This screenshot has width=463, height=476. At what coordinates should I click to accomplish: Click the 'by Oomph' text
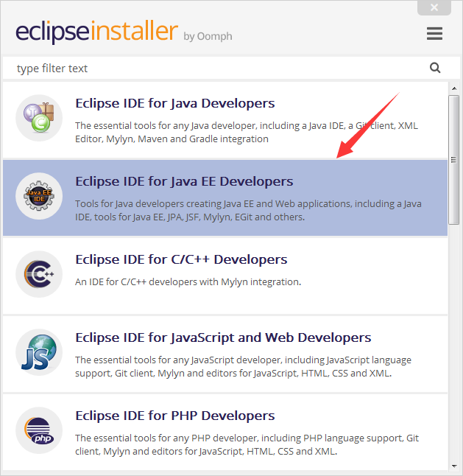point(208,37)
